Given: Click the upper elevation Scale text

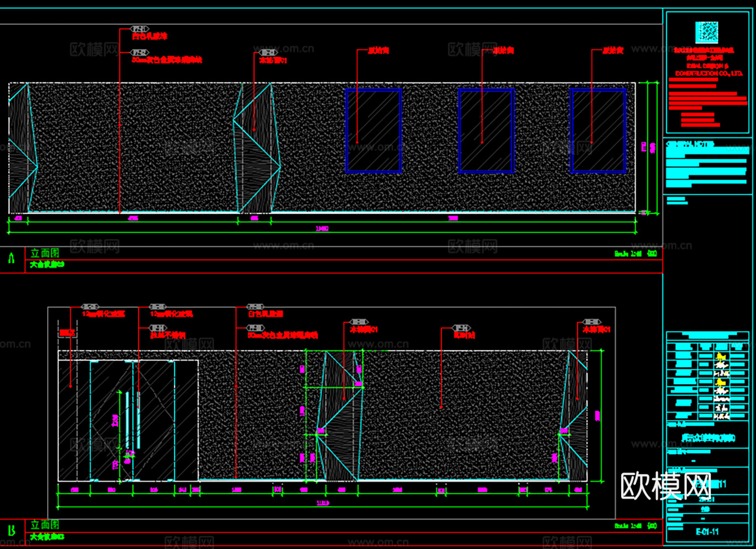Looking at the screenshot, I should click(x=628, y=254).
